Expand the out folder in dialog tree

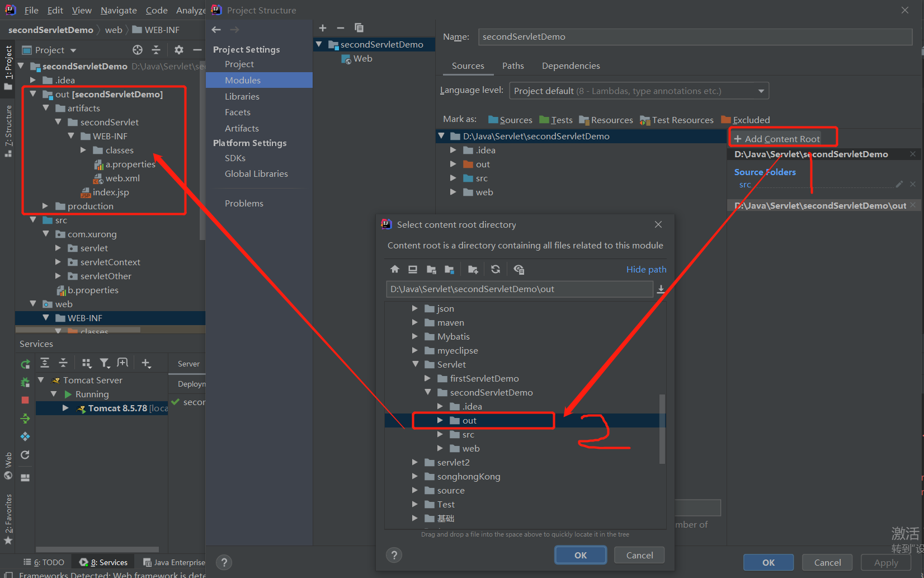[440, 420]
